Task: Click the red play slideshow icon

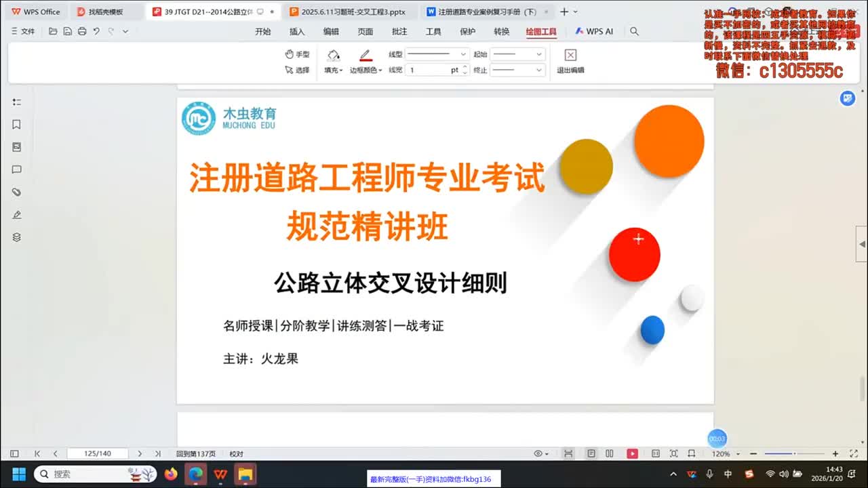Action: coord(632,453)
